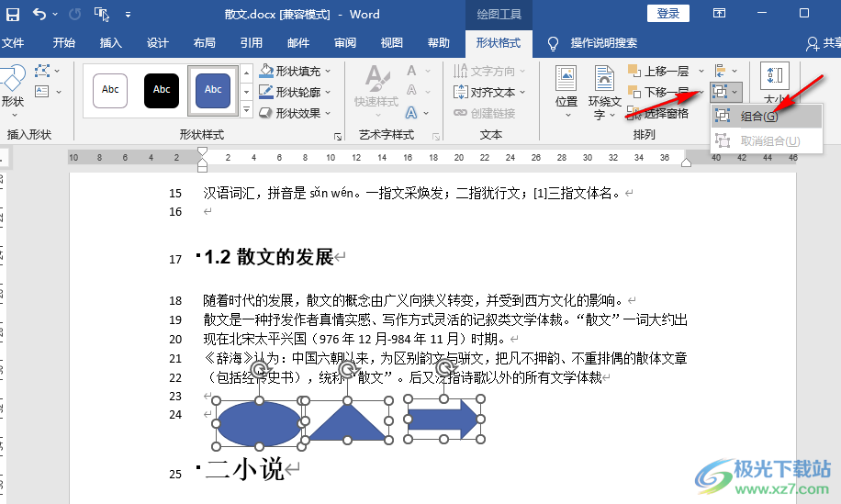Apply the black Abc shape style
This screenshot has height=504, width=841.
pyautogui.click(x=162, y=90)
